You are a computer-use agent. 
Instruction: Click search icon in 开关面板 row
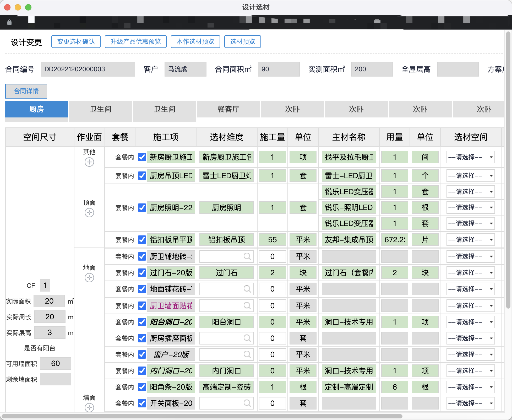[x=247, y=403]
